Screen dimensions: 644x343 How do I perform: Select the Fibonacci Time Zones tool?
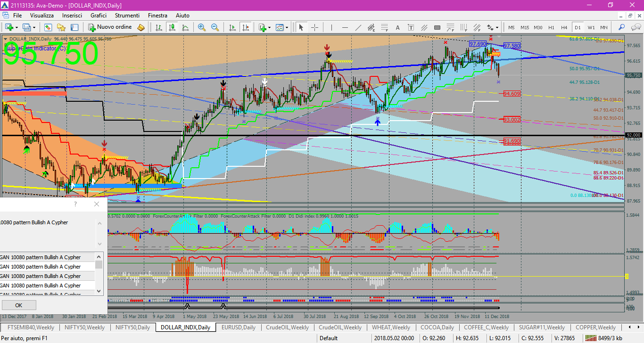(463, 27)
